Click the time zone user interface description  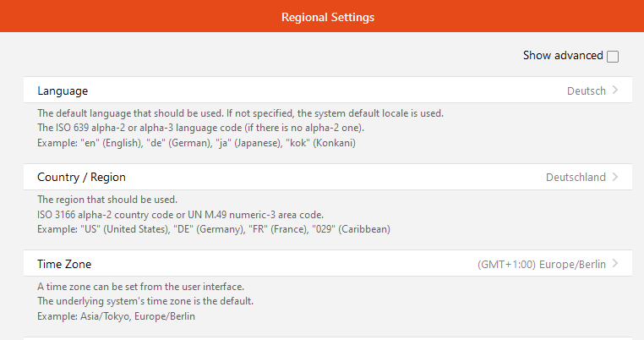pyautogui.click(x=140, y=287)
